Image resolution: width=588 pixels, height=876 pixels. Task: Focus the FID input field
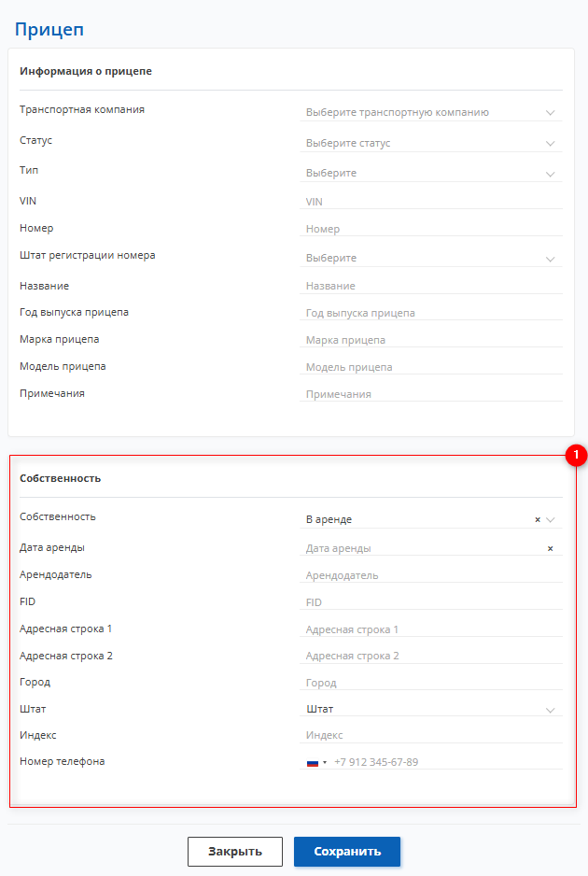(433, 602)
